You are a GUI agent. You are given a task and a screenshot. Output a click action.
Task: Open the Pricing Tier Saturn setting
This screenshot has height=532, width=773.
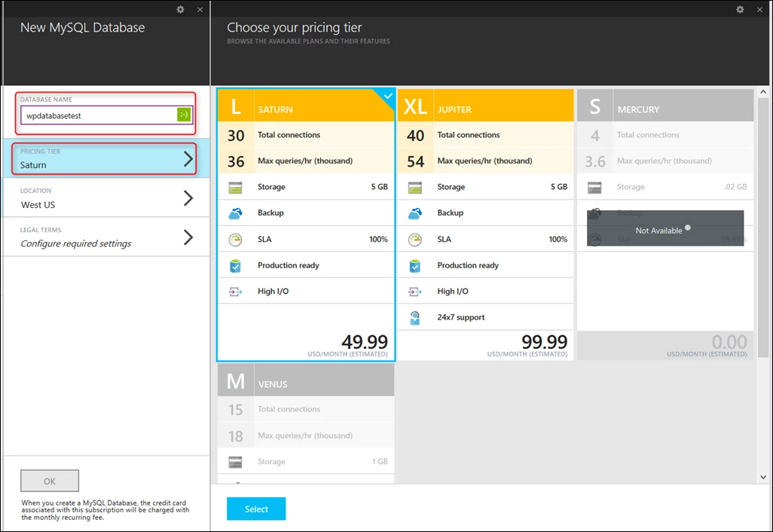pyautogui.click(x=106, y=159)
